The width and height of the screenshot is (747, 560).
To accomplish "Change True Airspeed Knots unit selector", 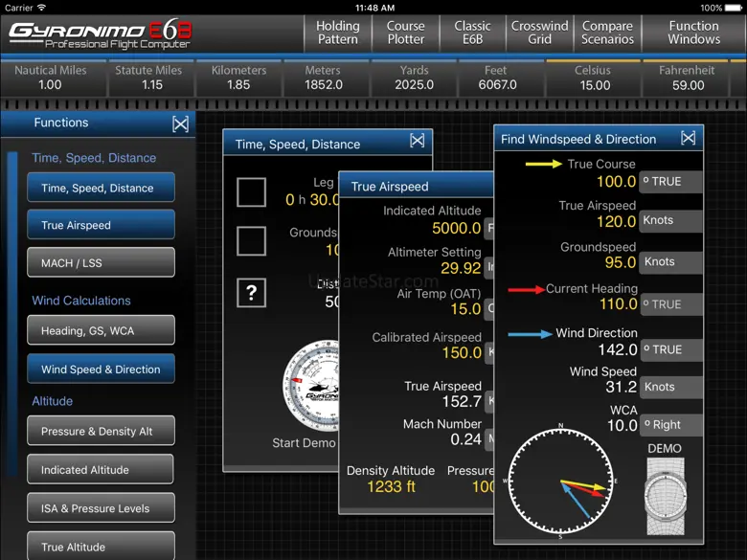I will coord(670,220).
